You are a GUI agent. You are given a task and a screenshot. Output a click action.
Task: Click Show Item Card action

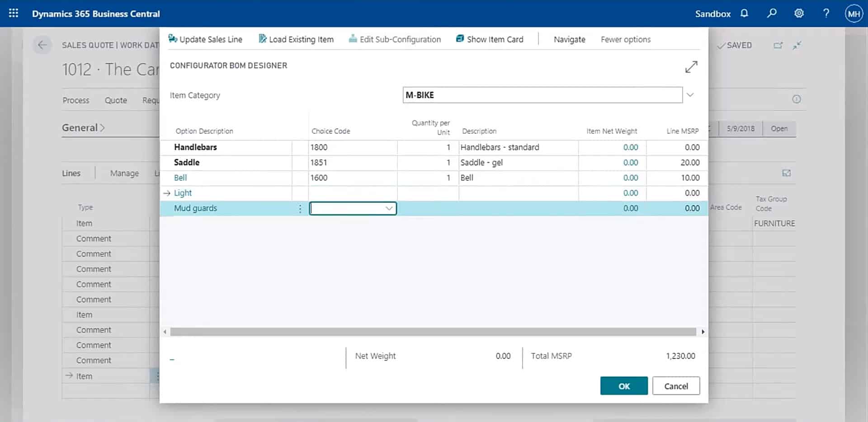[490, 39]
